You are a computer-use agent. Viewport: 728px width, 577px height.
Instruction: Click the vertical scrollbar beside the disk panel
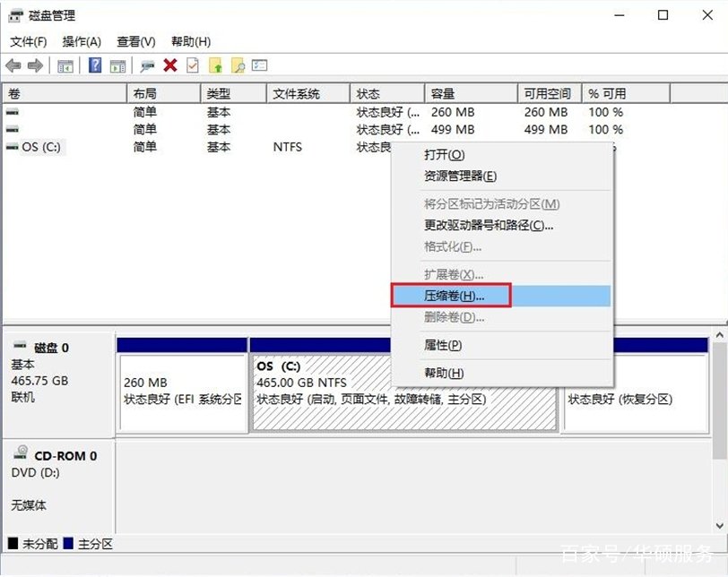720,403
